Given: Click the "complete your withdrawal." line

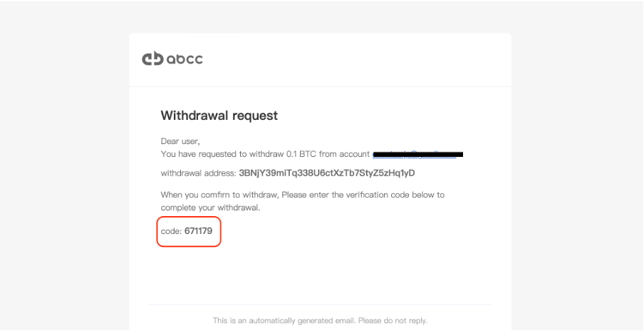Looking at the screenshot, I should (x=210, y=208).
